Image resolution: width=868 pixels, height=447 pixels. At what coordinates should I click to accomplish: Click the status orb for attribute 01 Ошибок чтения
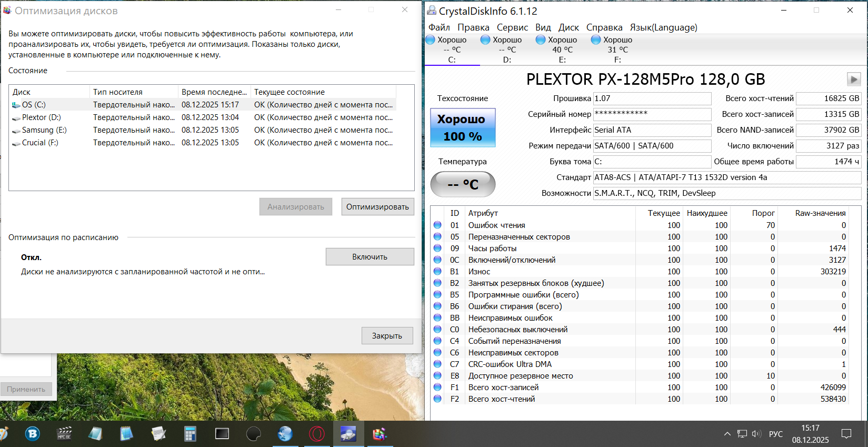437,225
